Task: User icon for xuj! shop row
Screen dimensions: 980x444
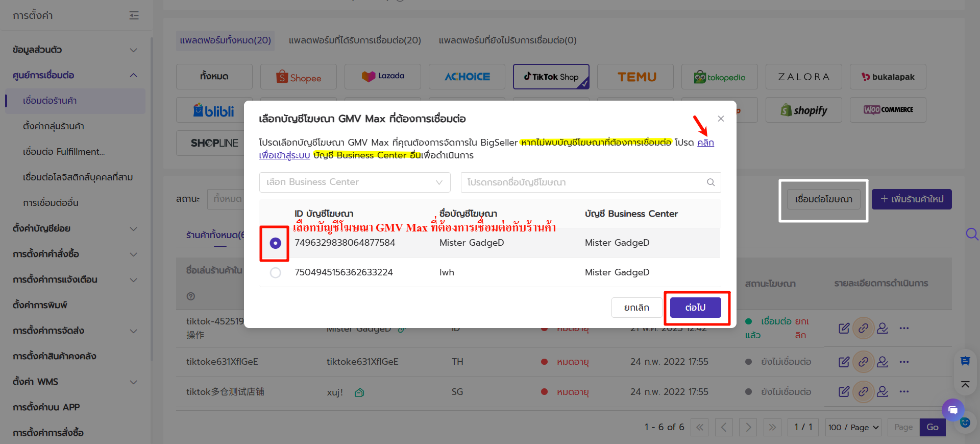Action: click(x=883, y=391)
